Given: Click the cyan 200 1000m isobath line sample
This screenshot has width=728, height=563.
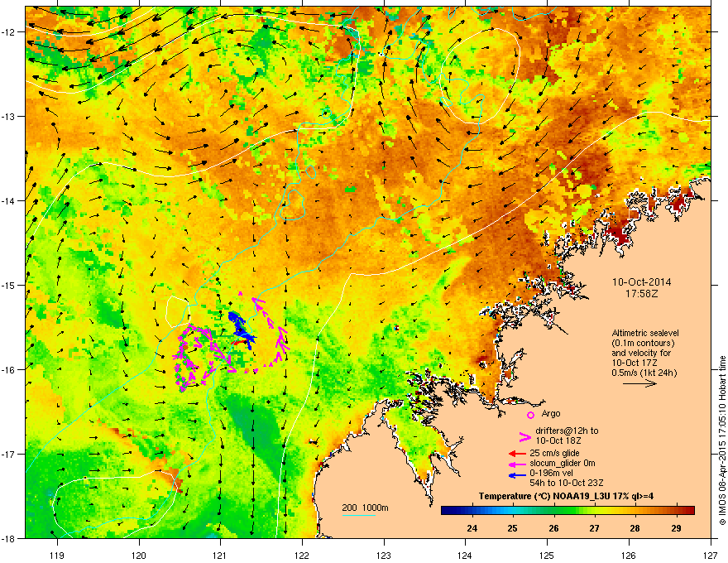Looking at the screenshot, I should click(359, 516).
